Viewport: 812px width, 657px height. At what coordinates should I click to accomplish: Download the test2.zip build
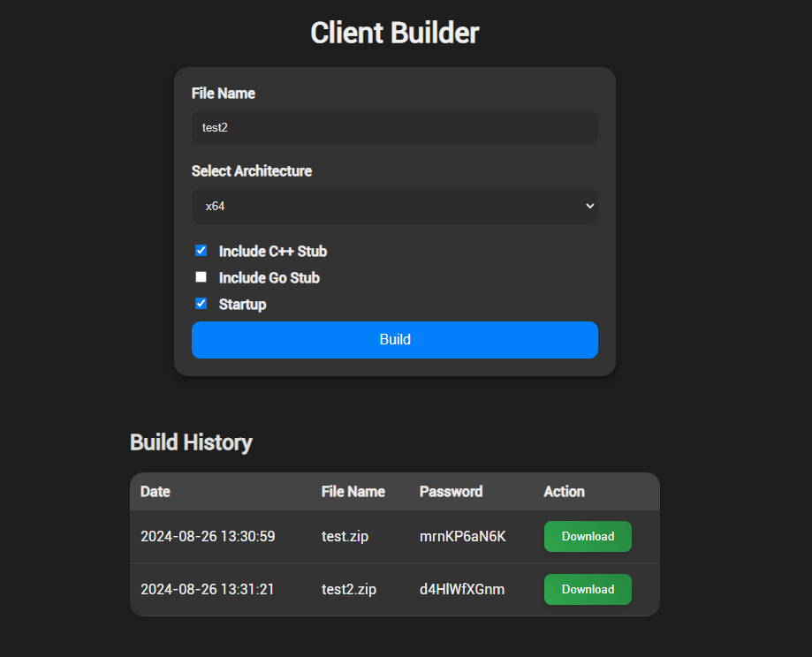pos(588,590)
